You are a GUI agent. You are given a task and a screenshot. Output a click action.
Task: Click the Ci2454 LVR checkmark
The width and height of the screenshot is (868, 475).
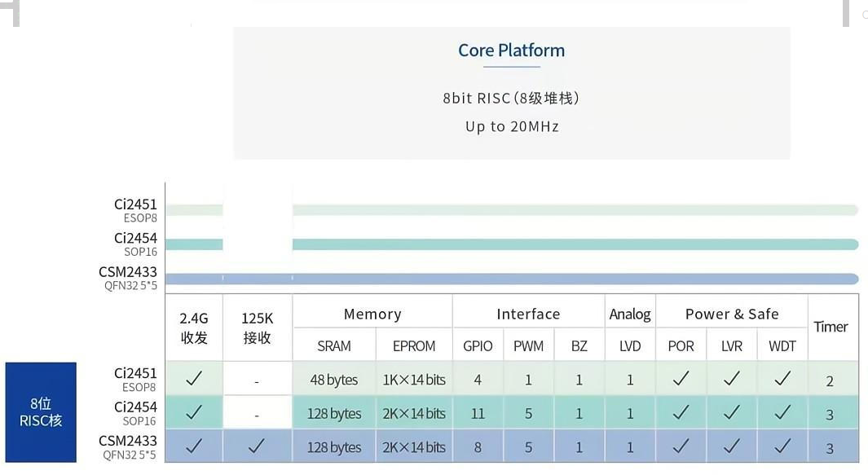pos(732,413)
